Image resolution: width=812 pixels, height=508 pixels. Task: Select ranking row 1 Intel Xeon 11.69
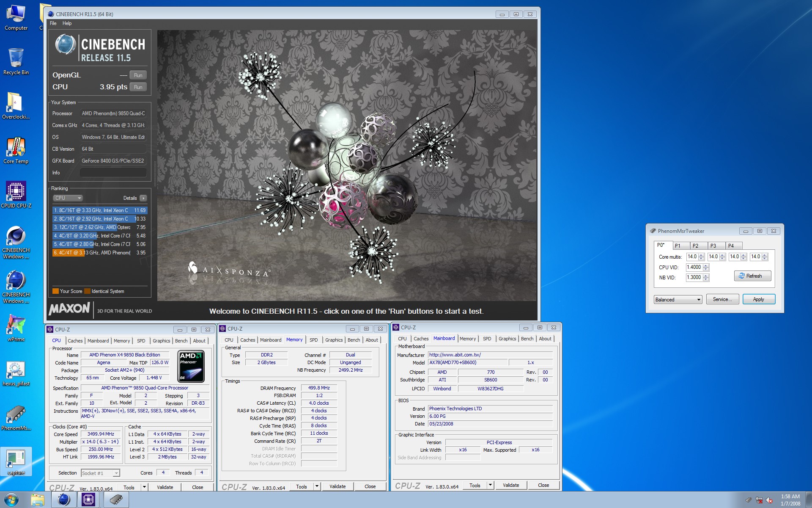pyautogui.click(x=100, y=210)
